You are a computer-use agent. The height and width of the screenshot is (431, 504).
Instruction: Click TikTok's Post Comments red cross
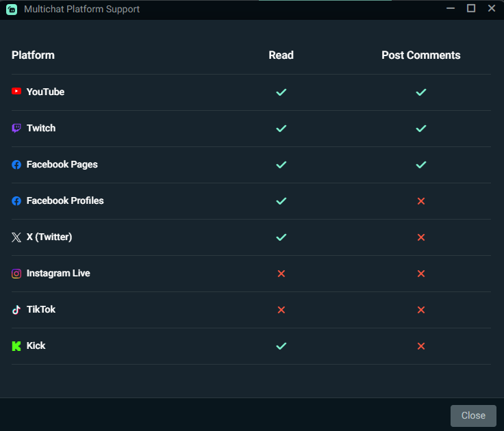coord(421,310)
